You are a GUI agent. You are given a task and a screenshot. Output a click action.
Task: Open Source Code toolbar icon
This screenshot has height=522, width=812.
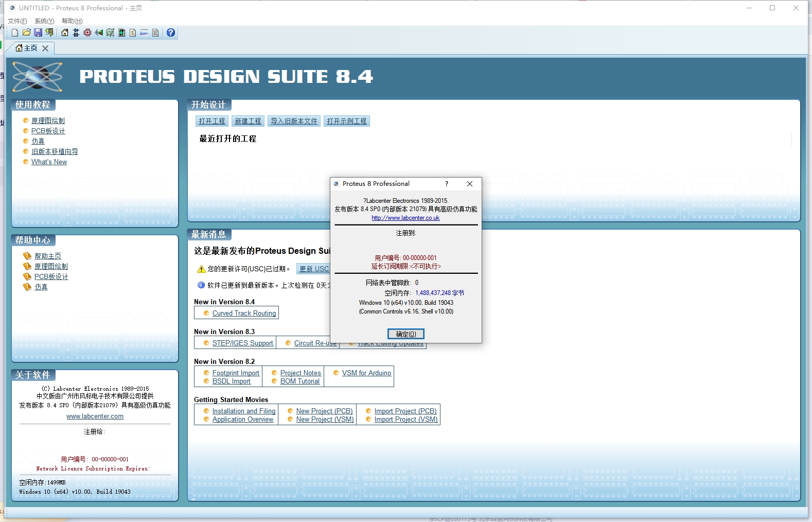144,32
